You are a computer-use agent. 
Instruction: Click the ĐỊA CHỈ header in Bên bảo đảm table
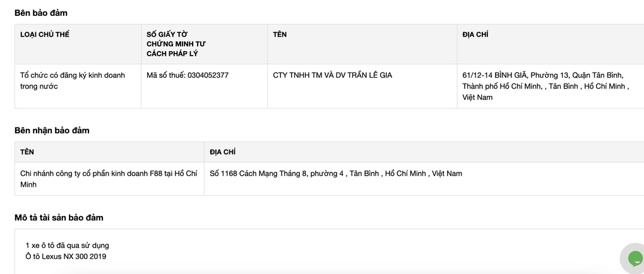[x=475, y=35]
